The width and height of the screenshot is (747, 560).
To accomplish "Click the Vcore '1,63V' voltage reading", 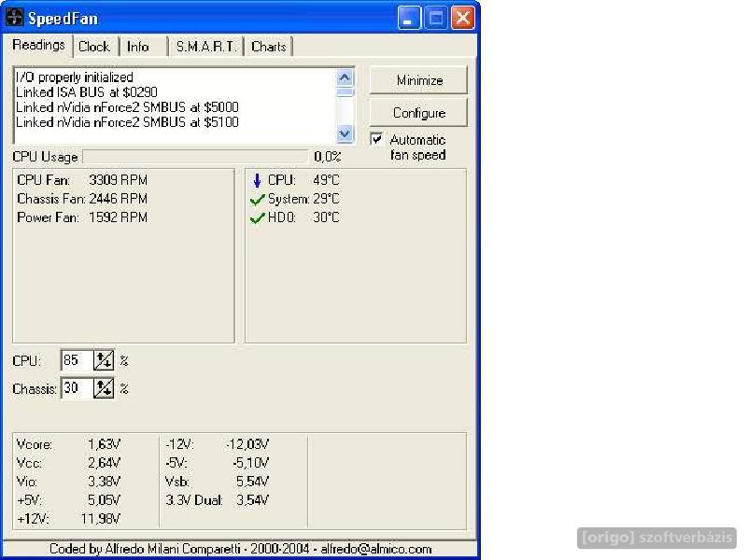I will tap(105, 444).
